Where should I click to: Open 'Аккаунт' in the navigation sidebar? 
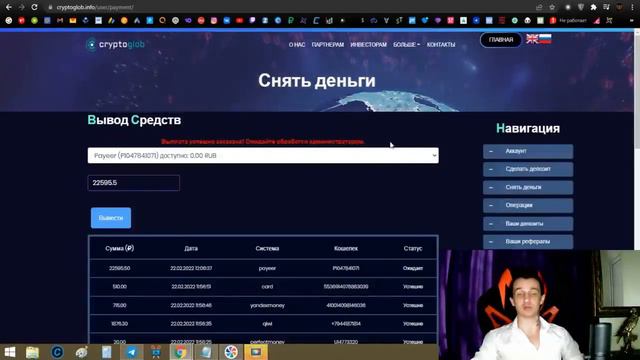click(x=528, y=151)
